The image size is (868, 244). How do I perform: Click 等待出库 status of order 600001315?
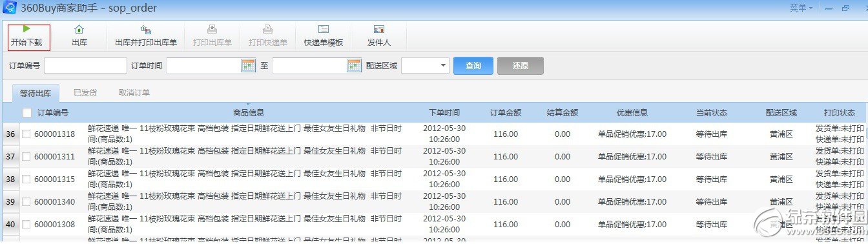pyautogui.click(x=712, y=179)
